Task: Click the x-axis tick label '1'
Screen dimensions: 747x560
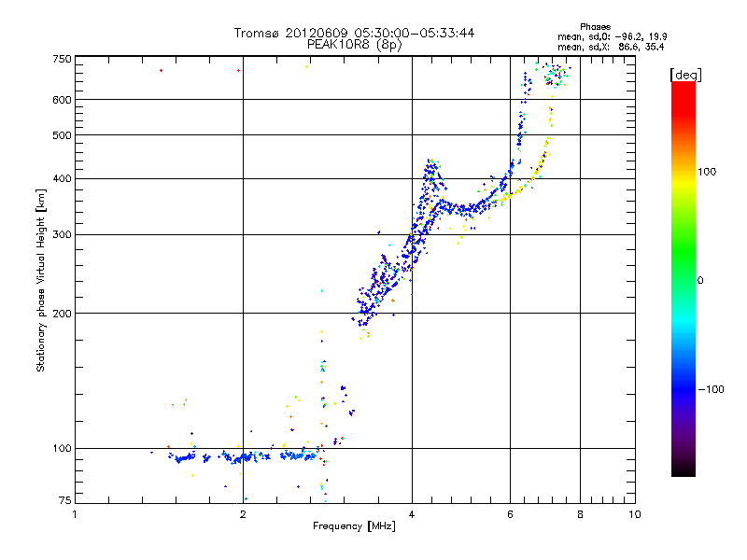Action: (75, 515)
